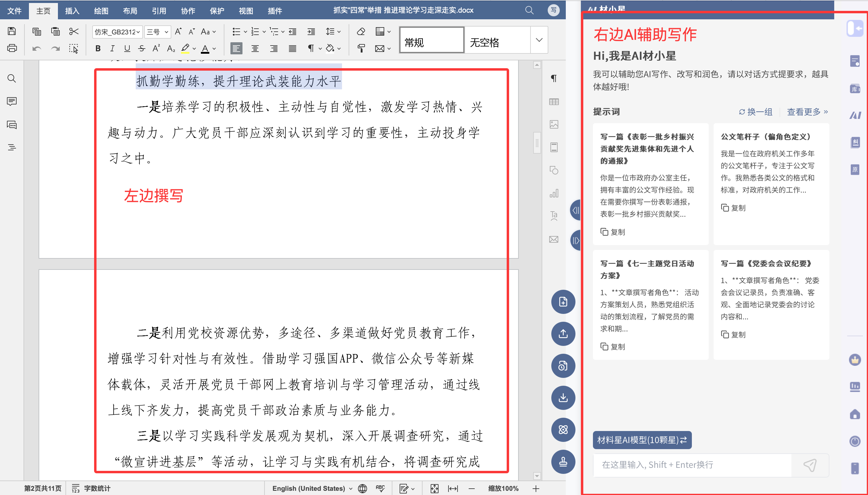This screenshot has height=495, width=868.
Task: Click the font color A swatch
Action: (205, 48)
